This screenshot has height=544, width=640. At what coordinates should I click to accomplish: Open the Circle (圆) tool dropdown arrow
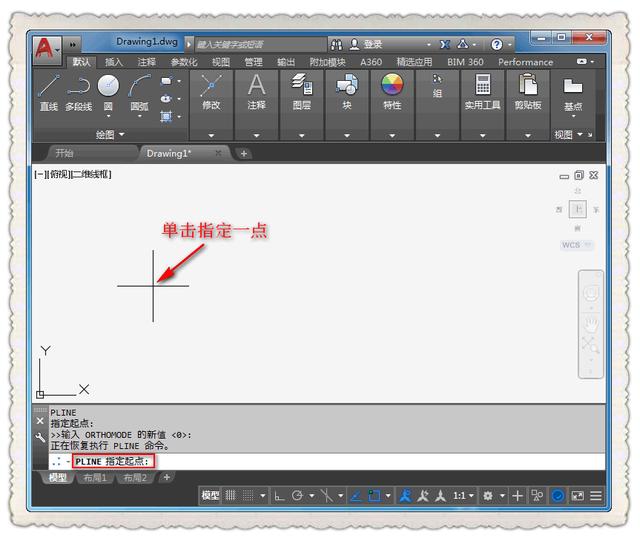pyautogui.click(x=109, y=116)
